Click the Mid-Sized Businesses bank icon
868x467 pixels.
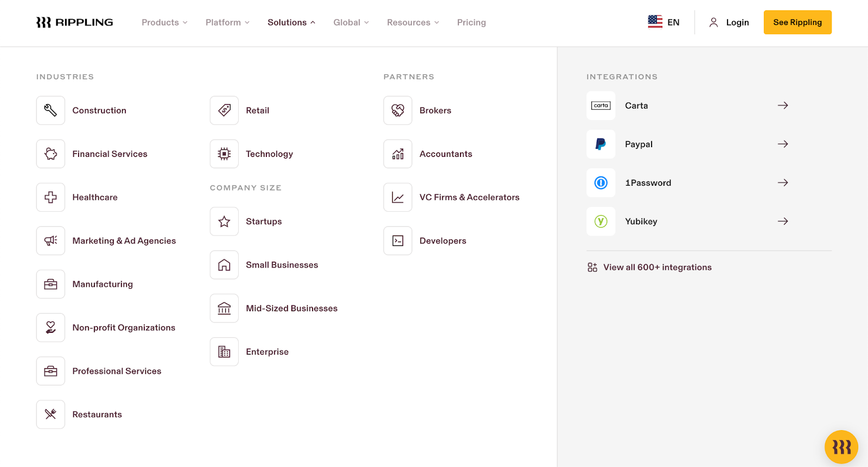coord(224,308)
